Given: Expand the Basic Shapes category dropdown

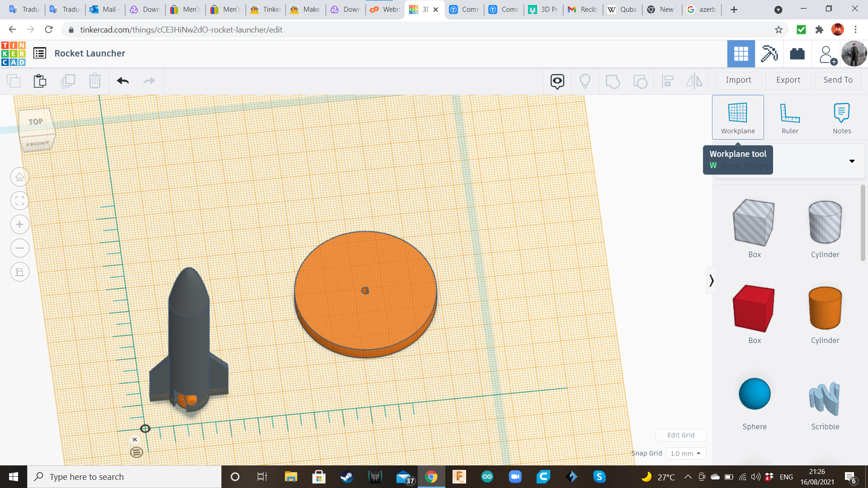Looking at the screenshot, I should 852,161.
